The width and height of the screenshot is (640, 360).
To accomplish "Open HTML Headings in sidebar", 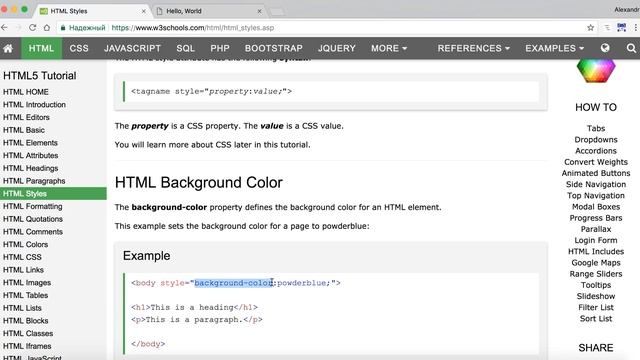I will coord(31,168).
